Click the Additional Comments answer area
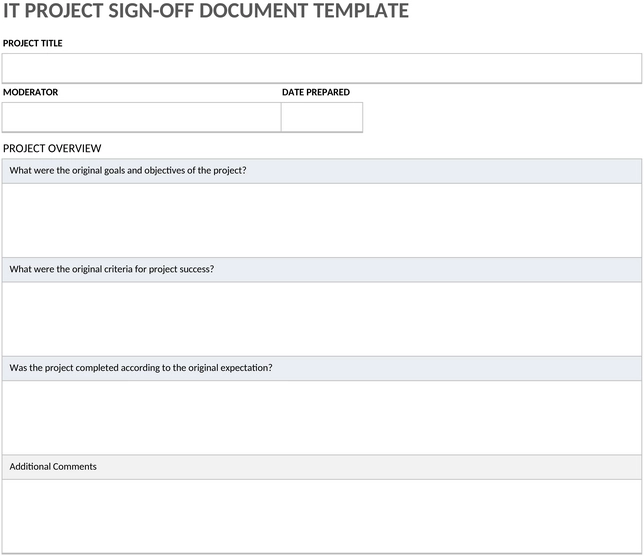The image size is (644, 556). [322, 517]
